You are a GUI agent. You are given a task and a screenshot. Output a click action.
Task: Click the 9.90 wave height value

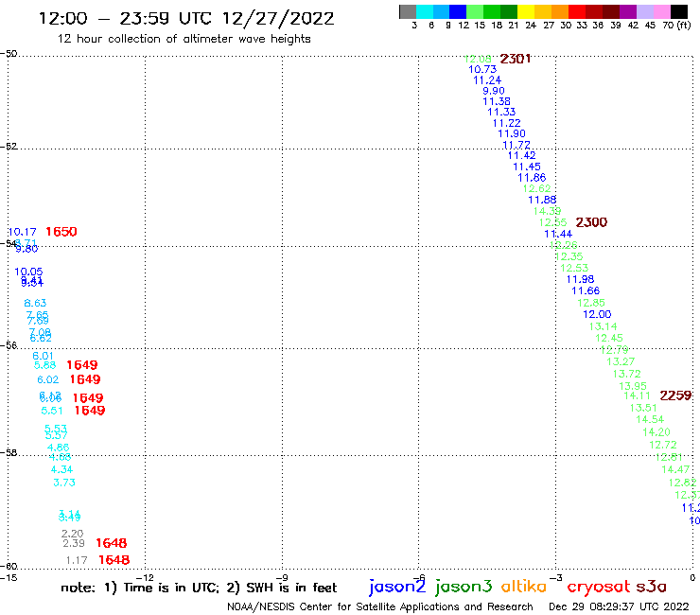click(x=493, y=91)
